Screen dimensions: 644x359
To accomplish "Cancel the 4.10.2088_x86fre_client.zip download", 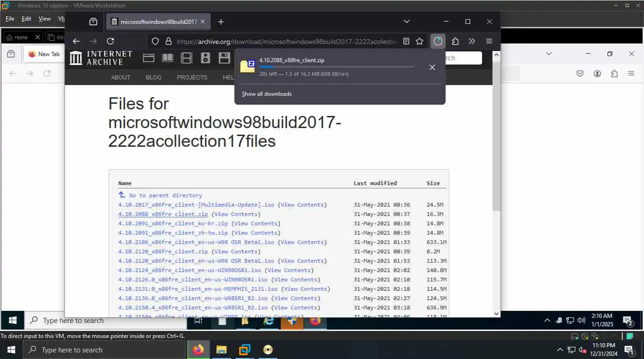I will (x=432, y=67).
